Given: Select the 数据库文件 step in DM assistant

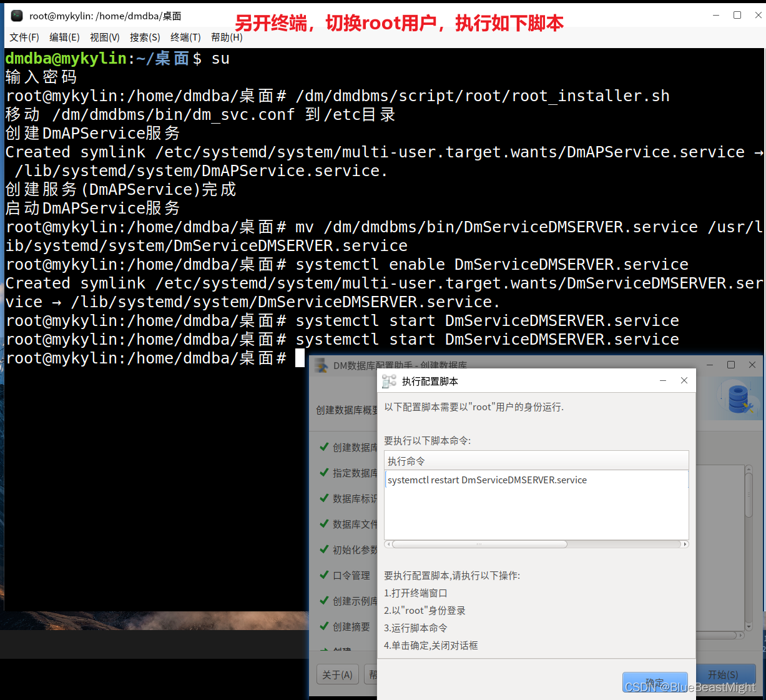Looking at the screenshot, I should point(355,524).
